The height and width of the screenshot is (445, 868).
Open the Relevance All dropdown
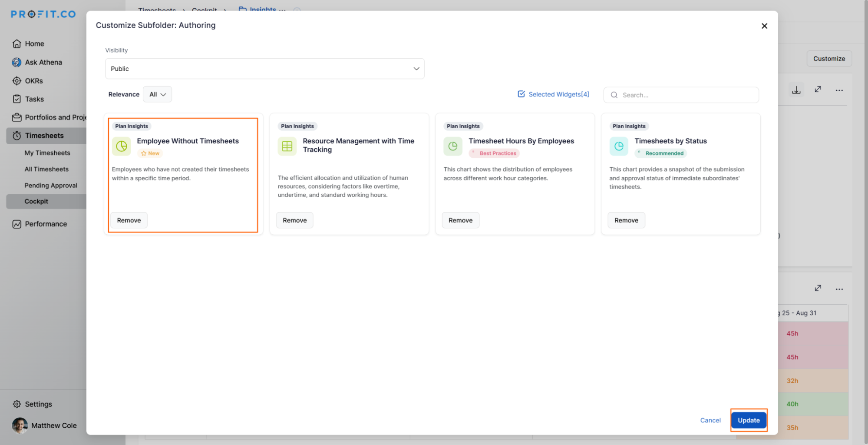[157, 94]
